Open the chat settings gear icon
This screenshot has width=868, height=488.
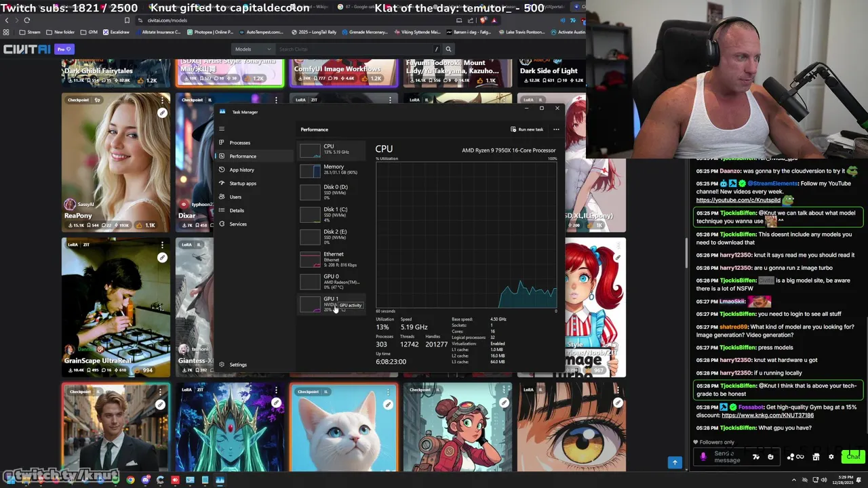tap(831, 457)
